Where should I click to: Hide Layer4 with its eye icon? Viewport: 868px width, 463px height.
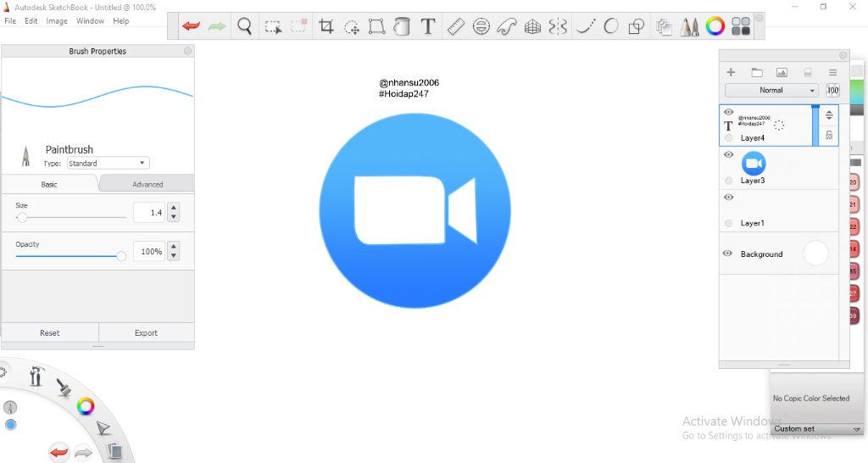click(728, 112)
